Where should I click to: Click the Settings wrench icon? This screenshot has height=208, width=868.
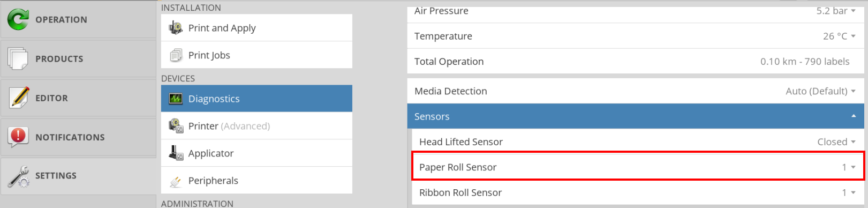[x=19, y=176]
